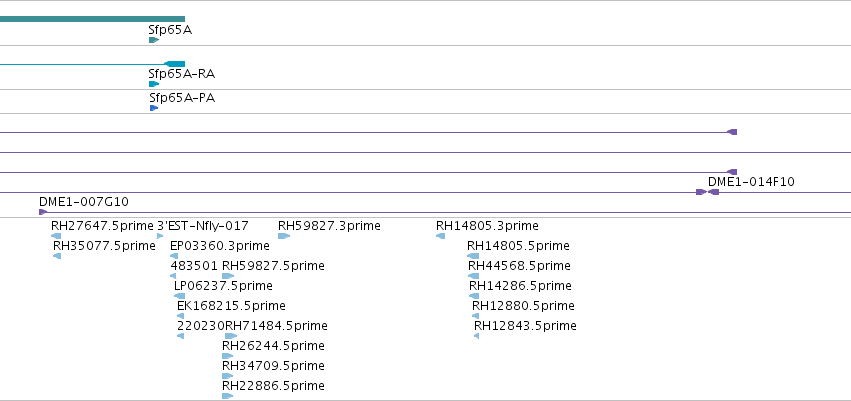Select the RH59827.3prime EST arrow glyph
The image size is (851, 401).
pyautogui.click(x=284, y=236)
